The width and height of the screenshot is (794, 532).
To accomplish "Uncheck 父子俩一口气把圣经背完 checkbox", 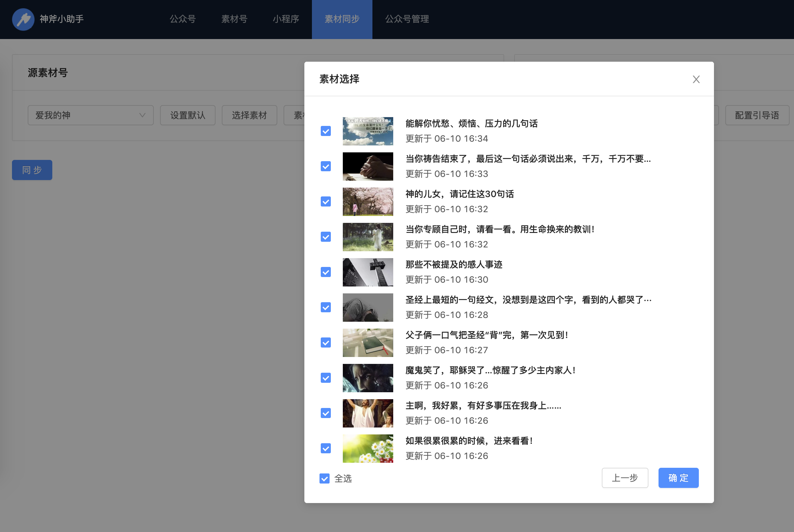I will pyautogui.click(x=326, y=343).
